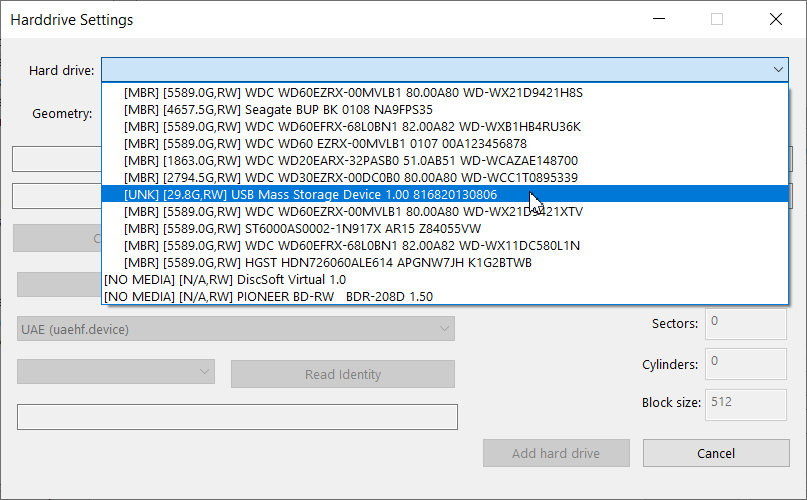The width and height of the screenshot is (807, 500).
Task: Select DiscSoft Virtual 1.0 entry
Action: (445, 280)
